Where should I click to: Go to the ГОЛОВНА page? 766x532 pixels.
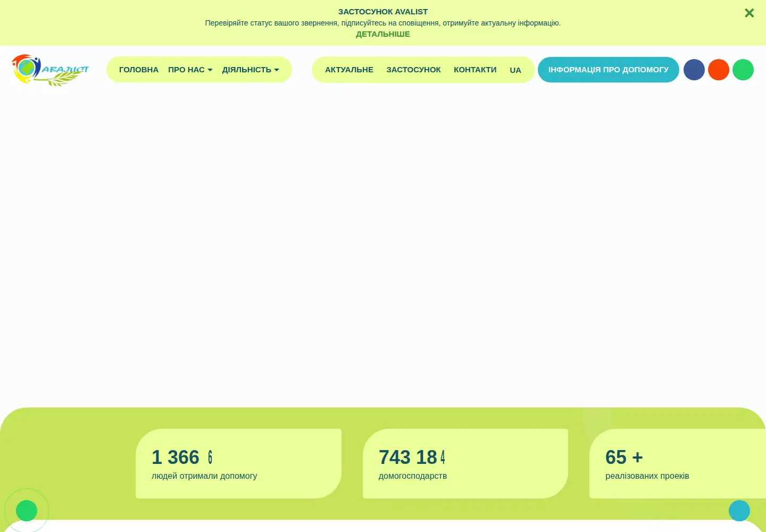tap(139, 70)
